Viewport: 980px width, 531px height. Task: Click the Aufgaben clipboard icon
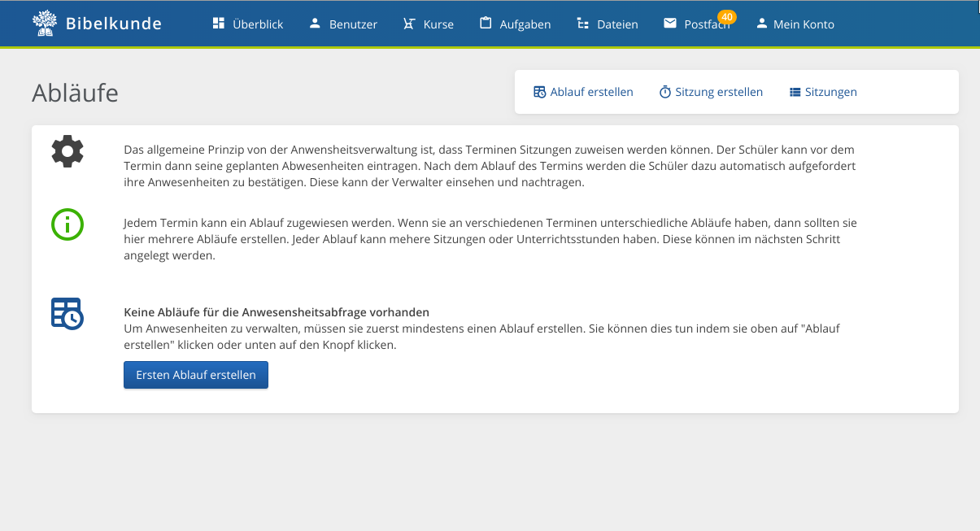(x=486, y=23)
